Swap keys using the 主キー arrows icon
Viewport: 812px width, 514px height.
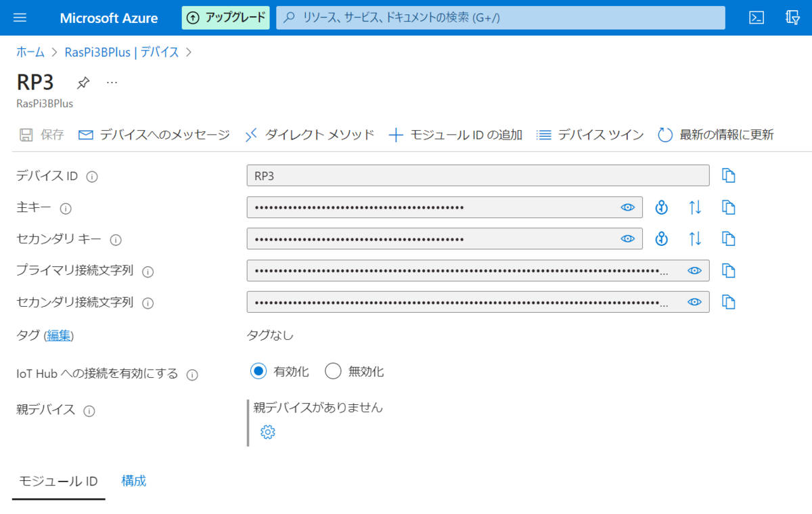click(695, 207)
